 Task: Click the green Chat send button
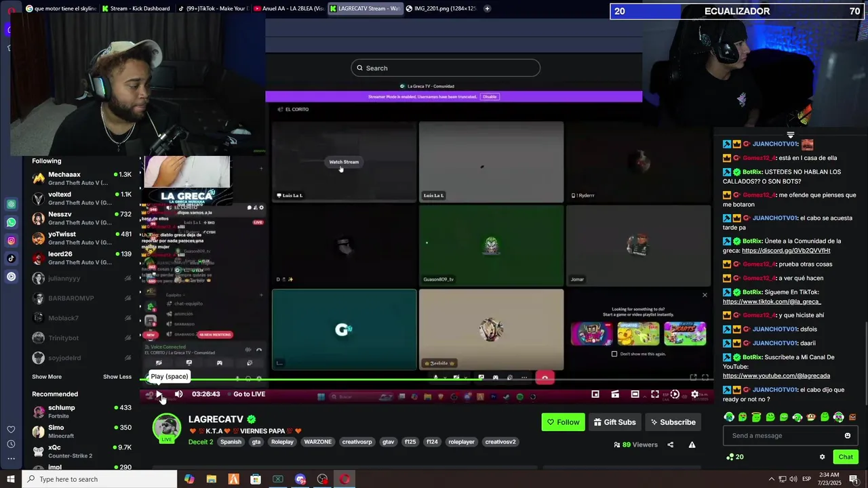(x=846, y=457)
